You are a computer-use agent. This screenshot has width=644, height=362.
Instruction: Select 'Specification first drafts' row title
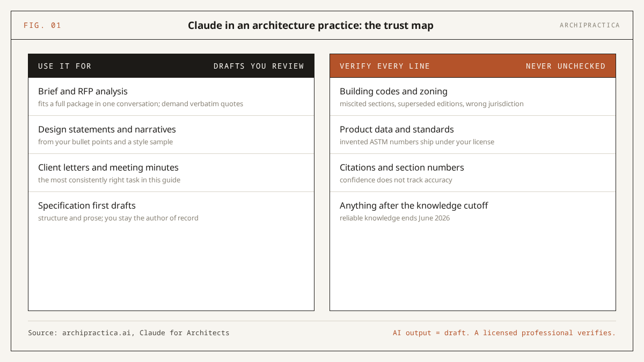(87, 205)
